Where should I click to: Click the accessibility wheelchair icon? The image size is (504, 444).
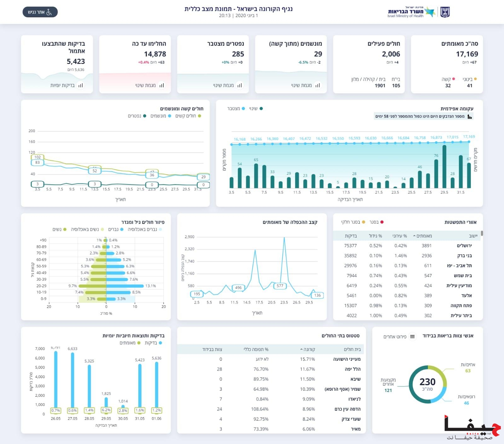pos(49,12)
